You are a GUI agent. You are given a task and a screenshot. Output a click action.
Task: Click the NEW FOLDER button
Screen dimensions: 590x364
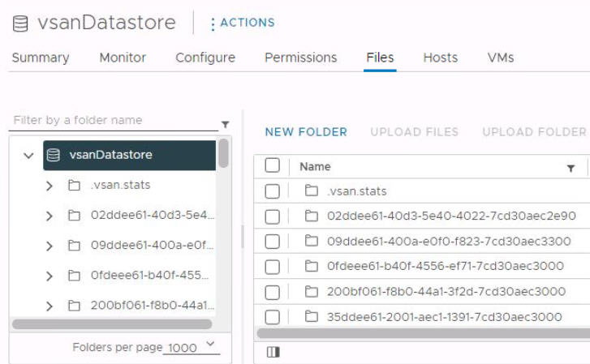click(306, 132)
